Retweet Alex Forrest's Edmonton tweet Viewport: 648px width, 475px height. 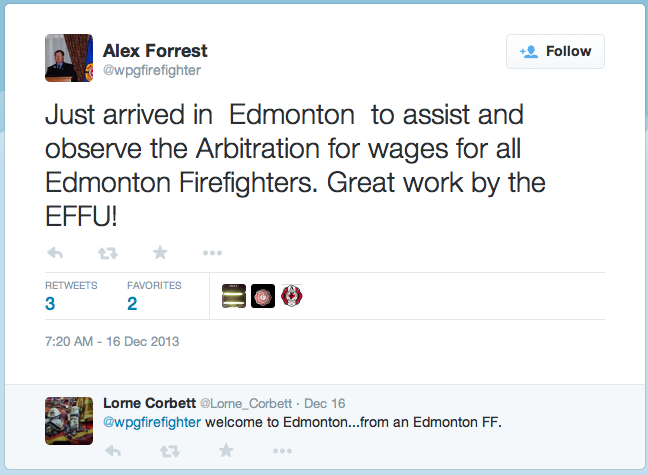(x=108, y=253)
